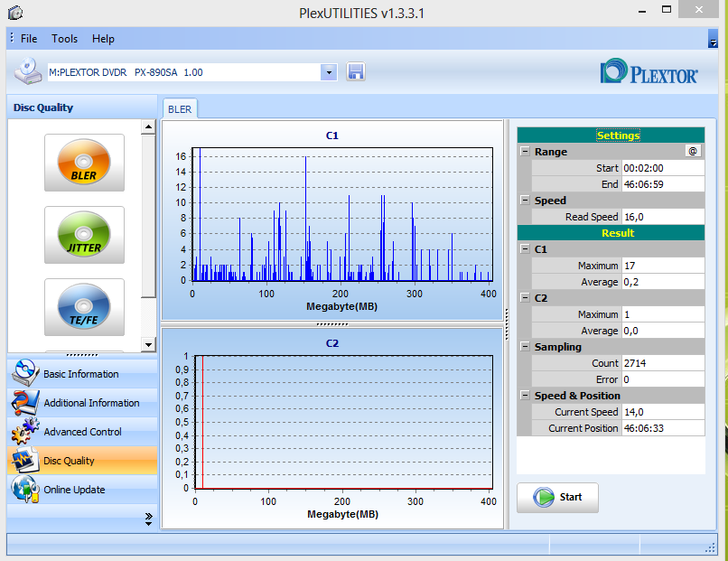Click the Sampling Error value 0
This screenshot has width=728, height=561.
663,379
